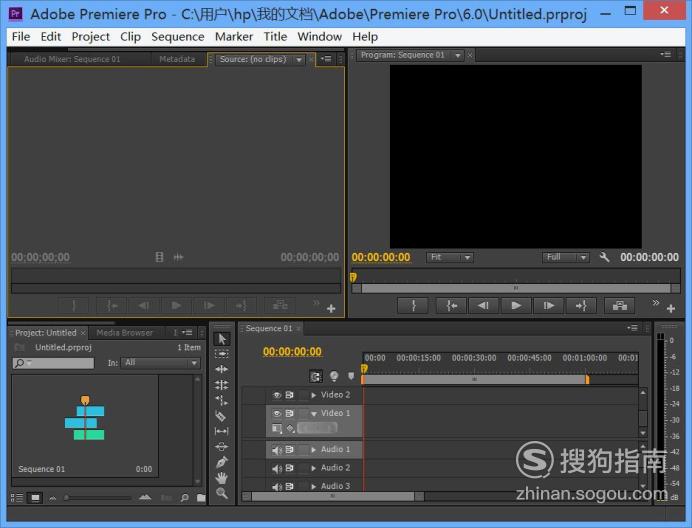Image resolution: width=692 pixels, height=528 pixels.
Task: Open the Window menu
Action: [320, 37]
